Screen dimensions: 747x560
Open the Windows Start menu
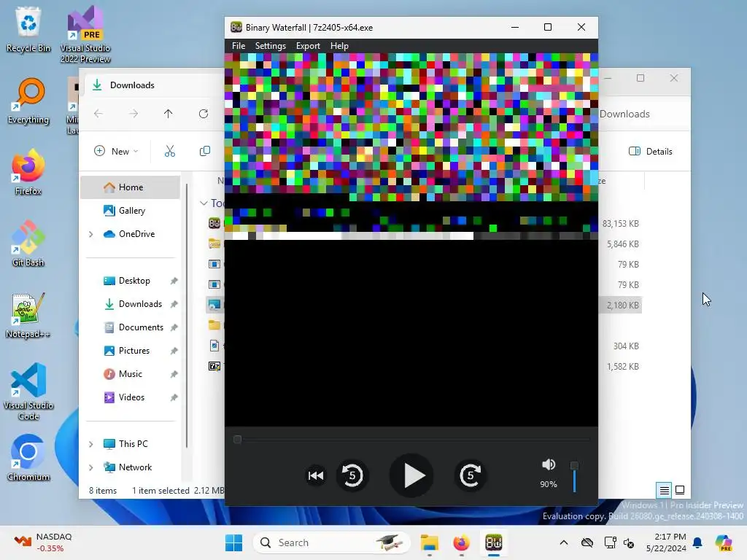point(233,542)
